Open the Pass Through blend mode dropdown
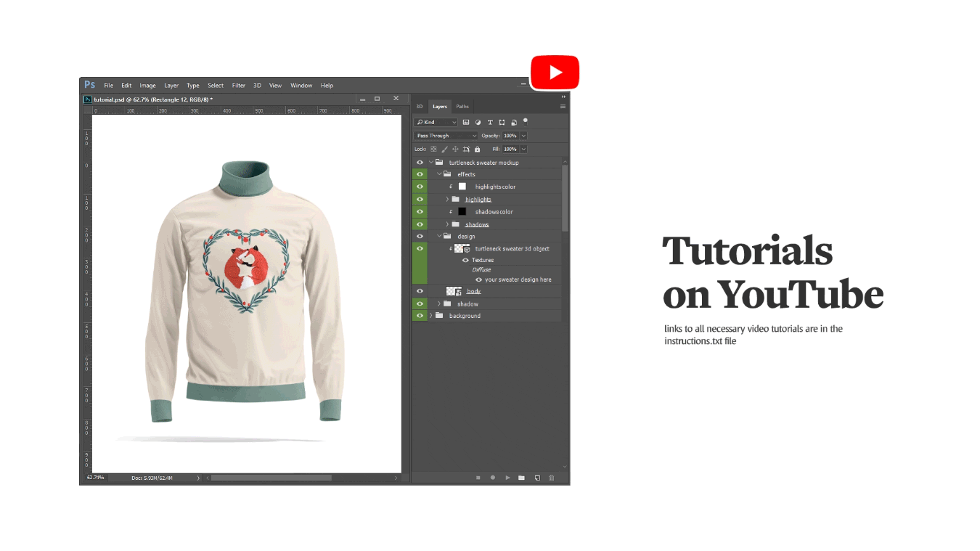The width and height of the screenshot is (980, 551). (x=446, y=136)
